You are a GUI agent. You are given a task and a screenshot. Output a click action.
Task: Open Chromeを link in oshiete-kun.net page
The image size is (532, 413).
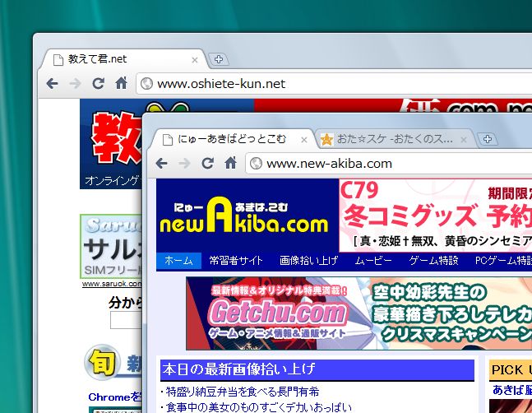pos(114,397)
